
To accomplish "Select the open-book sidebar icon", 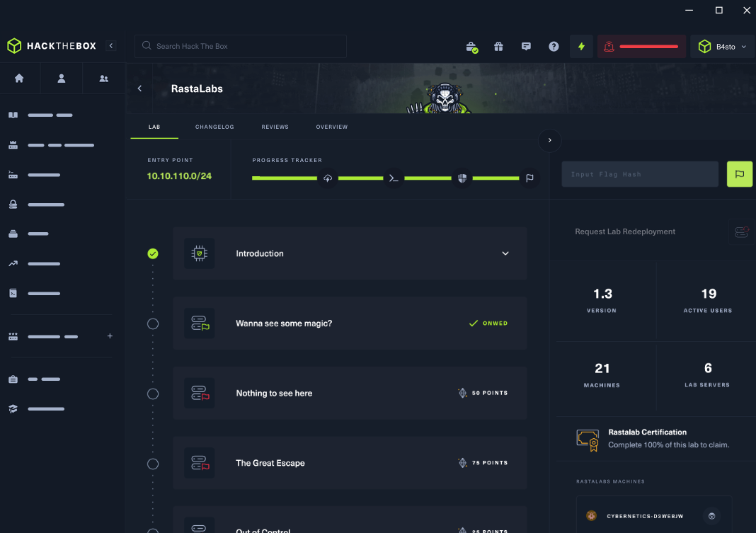I will click(x=13, y=115).
